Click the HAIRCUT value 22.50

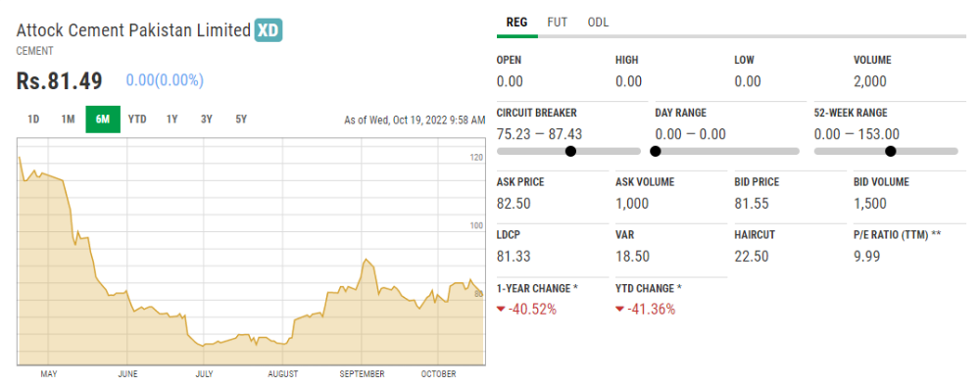click(752, 257)
